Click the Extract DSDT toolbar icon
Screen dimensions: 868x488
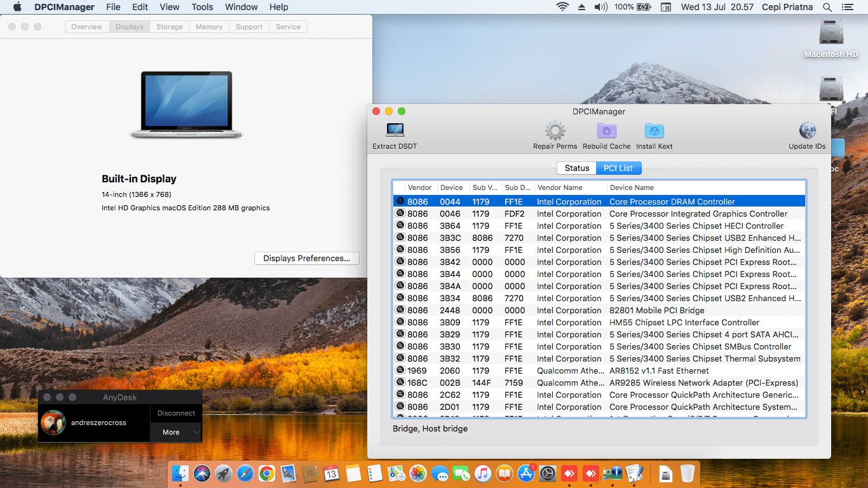tap(395, 130)
